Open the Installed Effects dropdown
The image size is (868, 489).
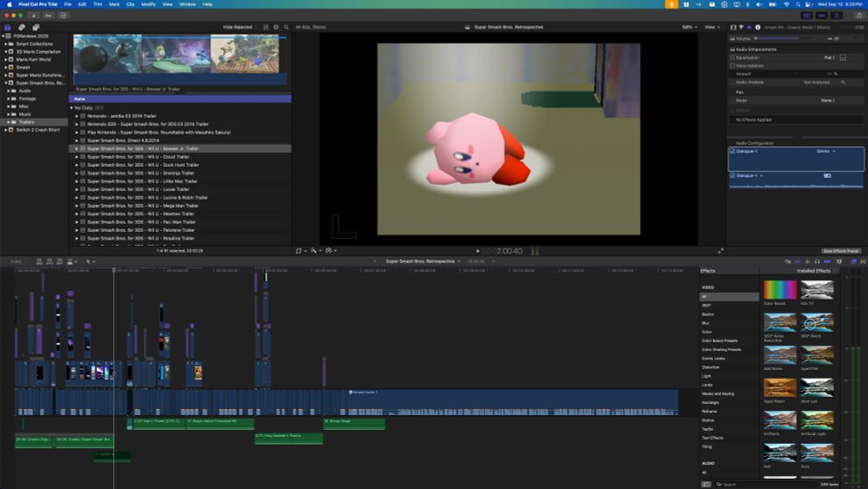coord(816,271)
